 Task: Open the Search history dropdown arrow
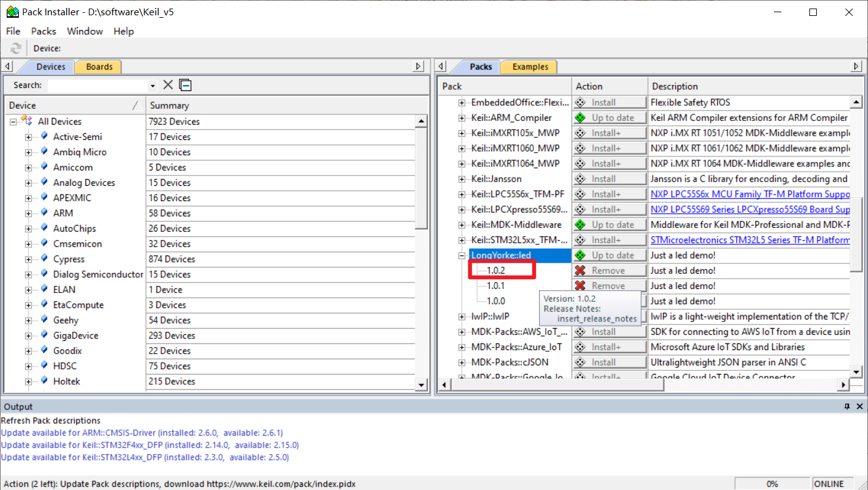coord(153,86)
